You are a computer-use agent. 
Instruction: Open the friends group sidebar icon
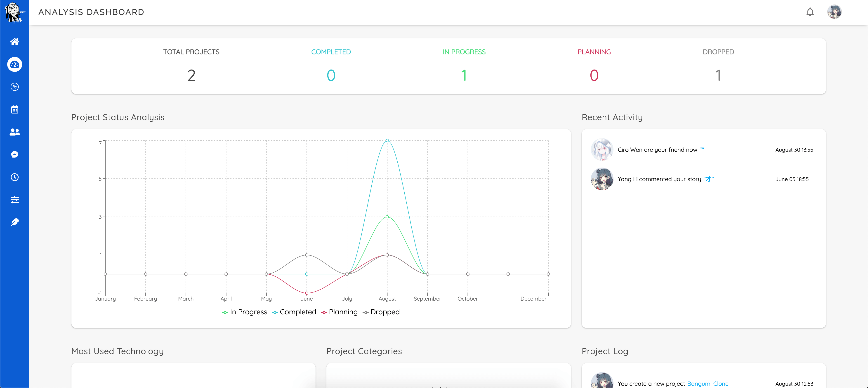click(x=14, y=132)
